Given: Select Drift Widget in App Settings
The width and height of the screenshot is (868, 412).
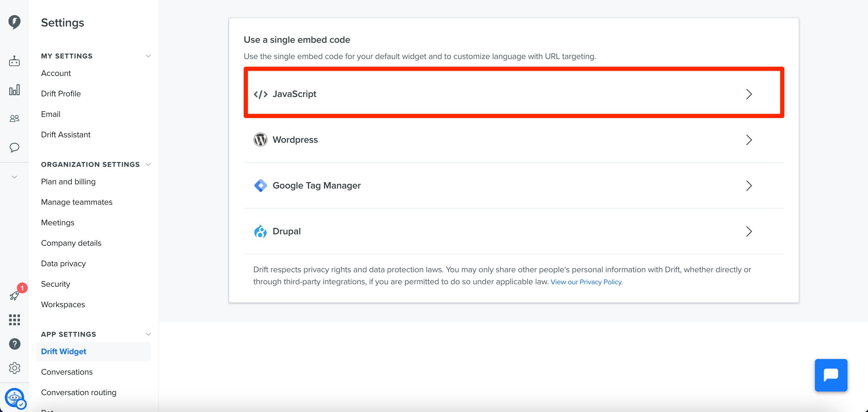Looking at the screenshot, I should click(63, 351).
